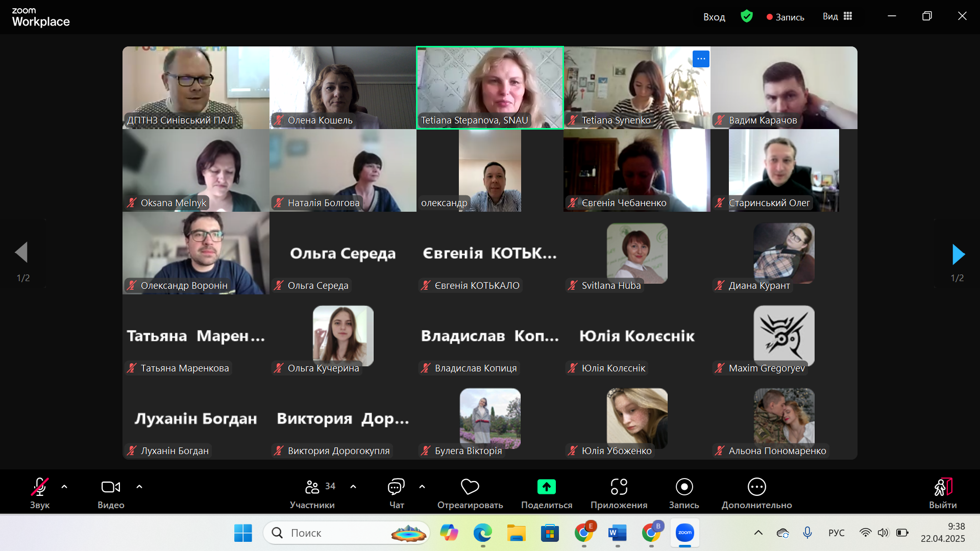Click Svitlana Huba profile picture
The width and height of the screenshot is (980, 551).
coord(637,253)
